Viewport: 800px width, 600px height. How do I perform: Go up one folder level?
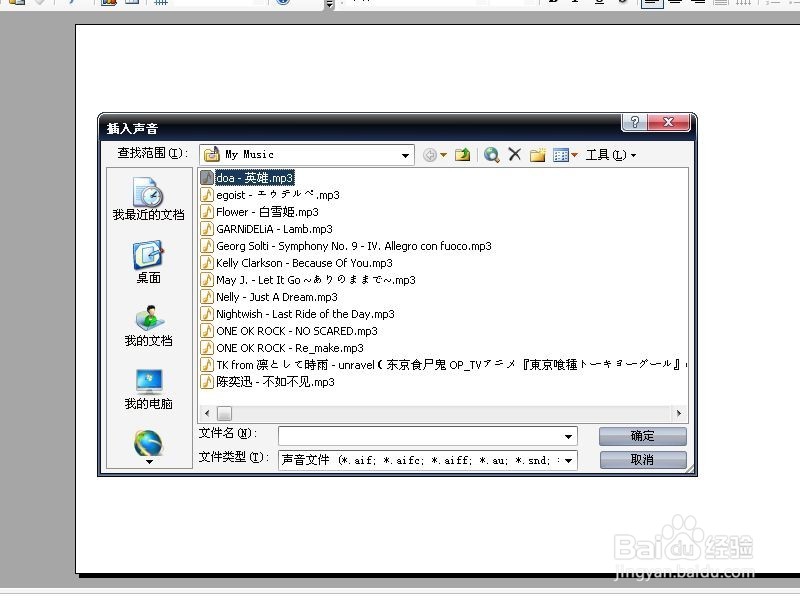(x=462, y=155)
